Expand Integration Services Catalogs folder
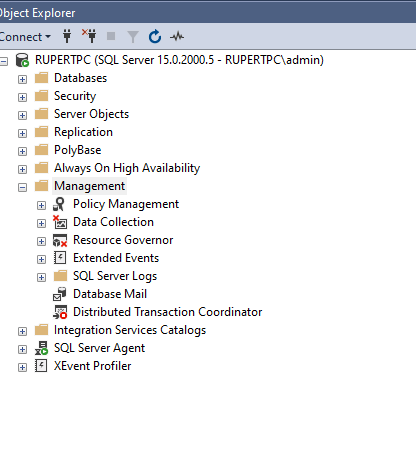This screenshot has width=416, height=459. tap(22, 331)
